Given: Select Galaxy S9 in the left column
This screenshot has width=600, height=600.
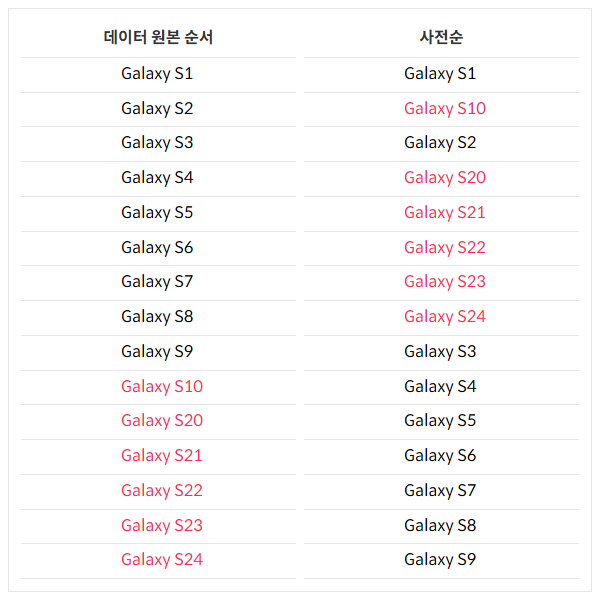Looking at the screenshot, I should (x=157, y=352).
